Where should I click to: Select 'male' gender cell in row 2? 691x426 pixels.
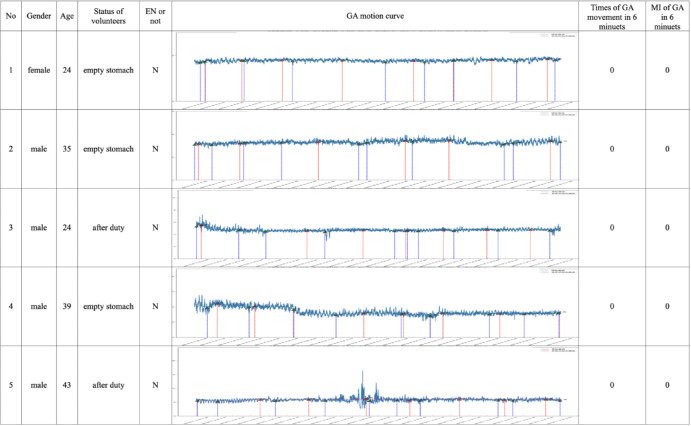tap(39, 149)
